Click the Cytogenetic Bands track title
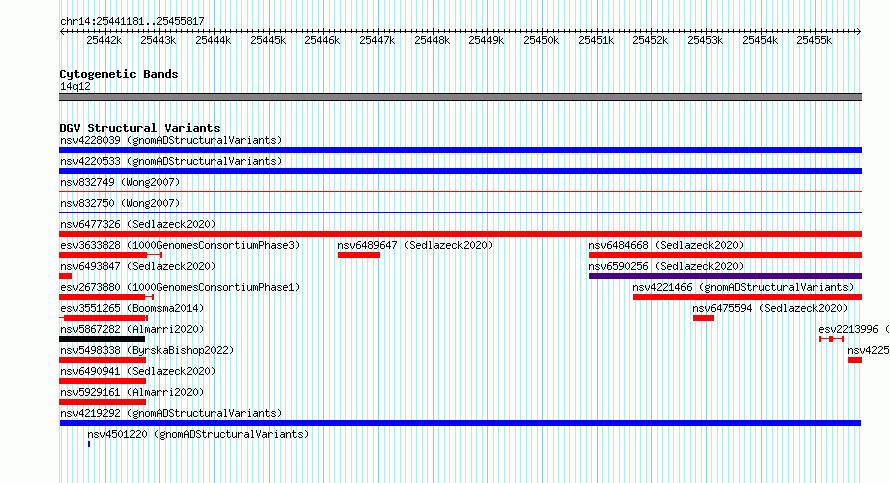The image size is (890, 483). pyautogui.click(x=119, y=74)
